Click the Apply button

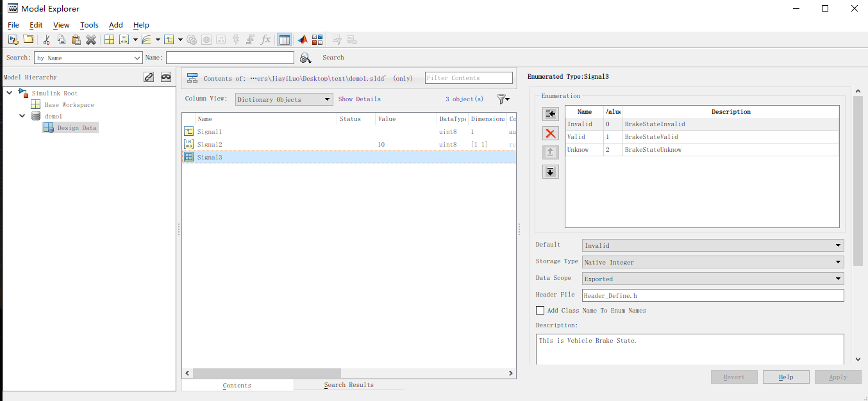(x=838, y=377)
